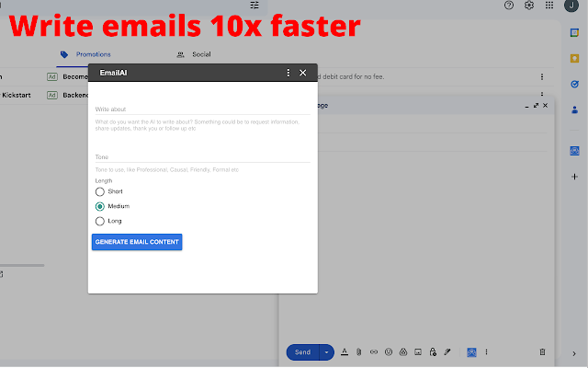Insert files using Drive icon
This screenshot has height=368, width=588.
[403, 351]
